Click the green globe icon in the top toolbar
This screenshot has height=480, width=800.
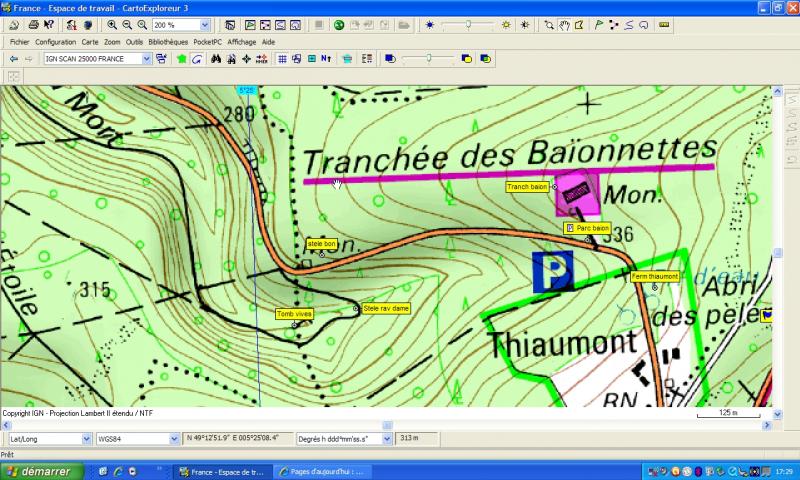click(x=339, y=24)
